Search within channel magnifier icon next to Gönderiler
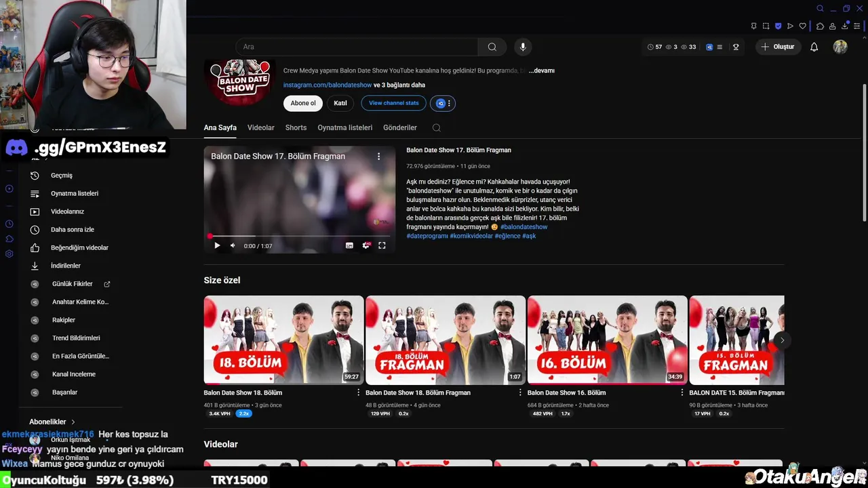868x488 pixels. [x=436, y=127]
